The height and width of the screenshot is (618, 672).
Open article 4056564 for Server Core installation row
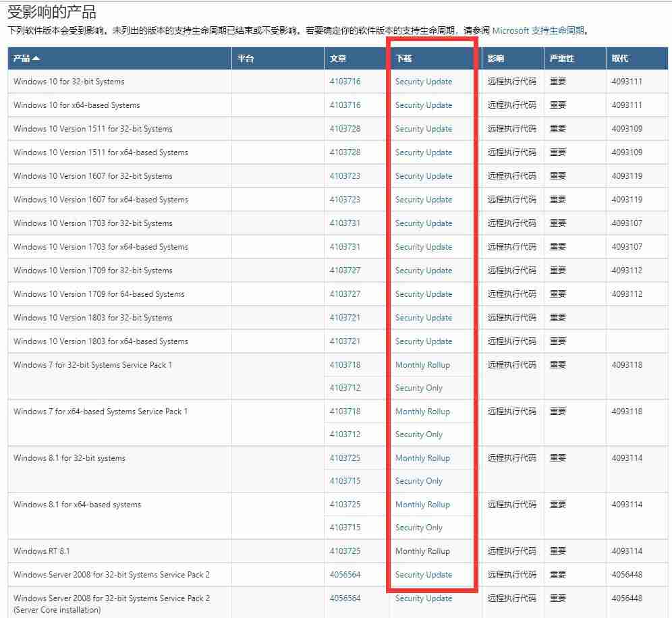point(345,598)
